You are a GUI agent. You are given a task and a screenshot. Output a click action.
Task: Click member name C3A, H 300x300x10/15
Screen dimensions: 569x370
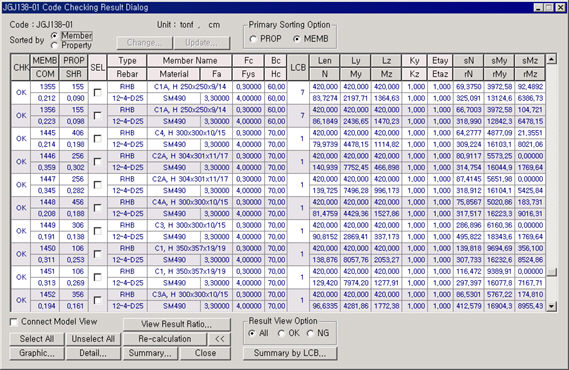[190, 295]
